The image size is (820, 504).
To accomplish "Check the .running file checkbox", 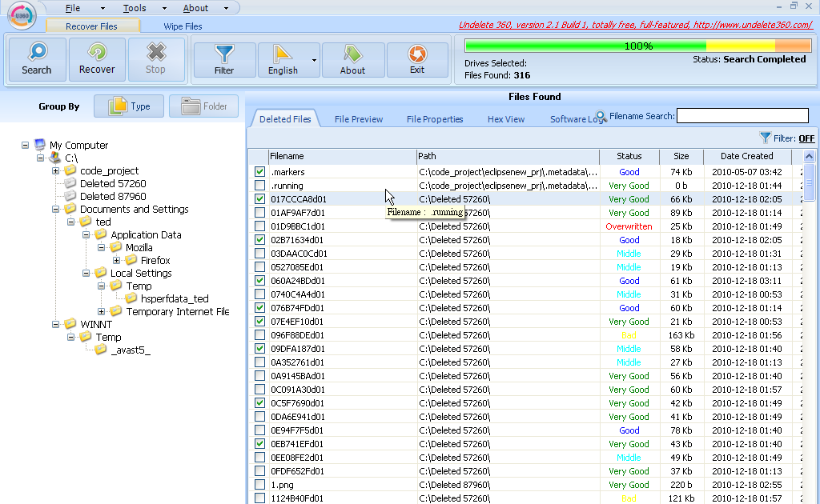I will coord(259,185).
